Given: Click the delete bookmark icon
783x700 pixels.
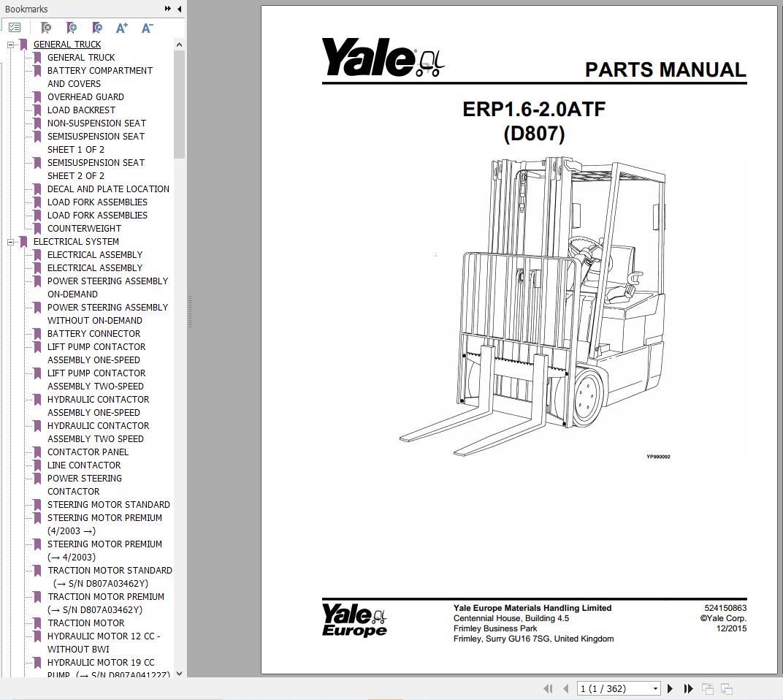Looking at the screenshot, I should [45, 28].
